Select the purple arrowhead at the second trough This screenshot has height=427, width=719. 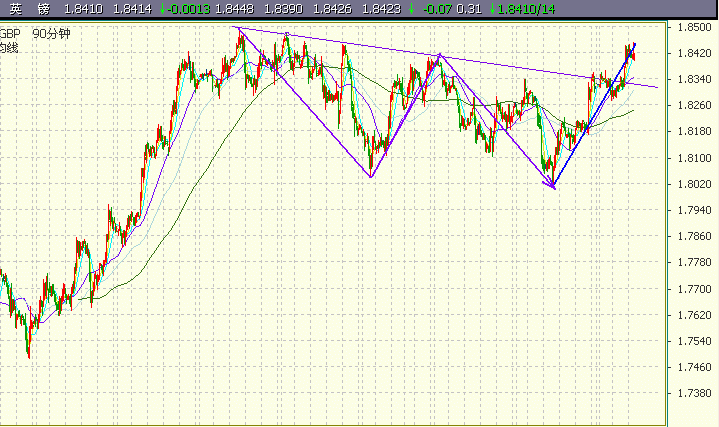pos(550,185)
